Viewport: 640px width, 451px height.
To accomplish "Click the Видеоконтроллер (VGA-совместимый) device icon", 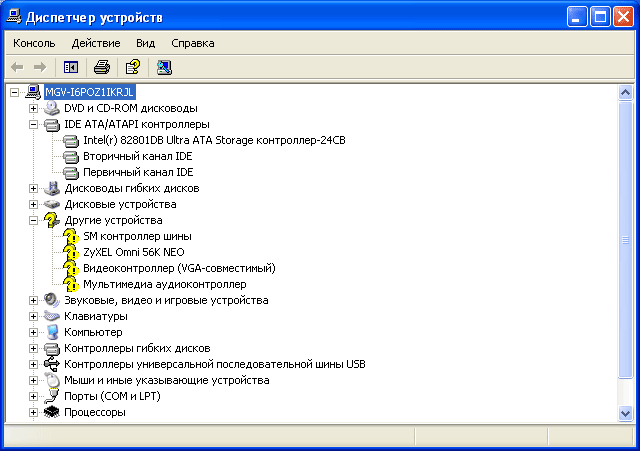I will click(x=70, y=268).
